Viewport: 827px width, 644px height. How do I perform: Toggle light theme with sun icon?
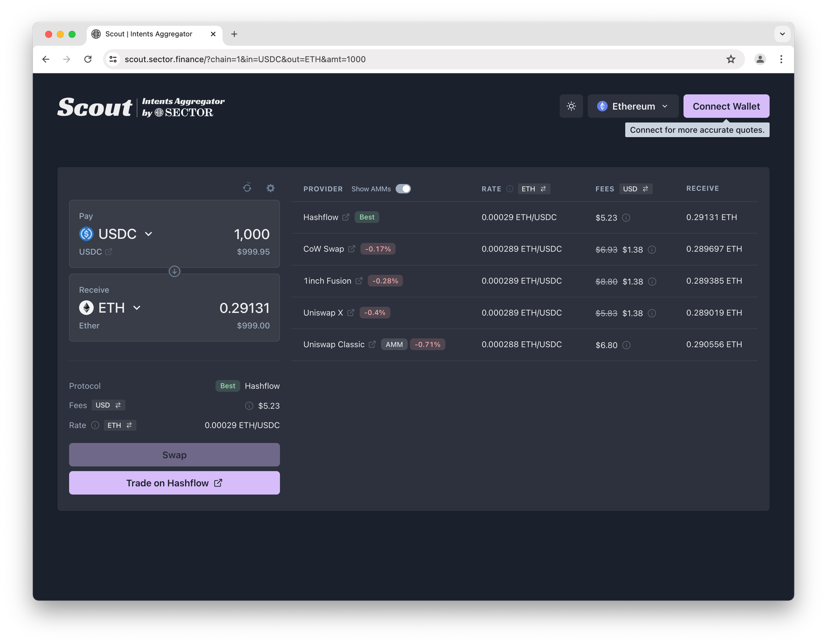pyautogui.click(x=571, y=106)
